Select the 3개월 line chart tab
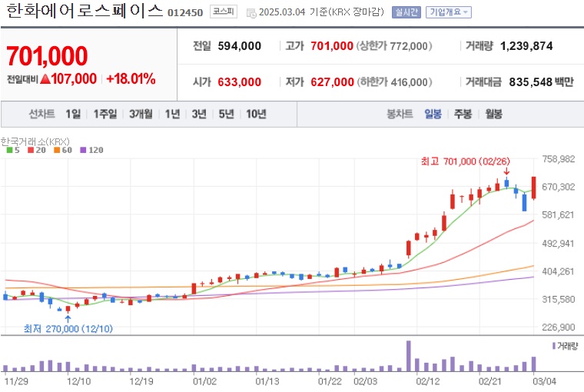The image size is (584, 392). coord(141,114)
